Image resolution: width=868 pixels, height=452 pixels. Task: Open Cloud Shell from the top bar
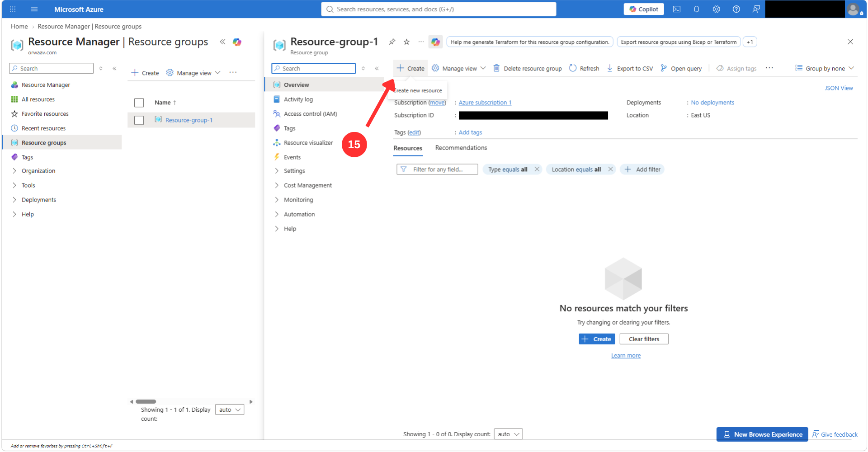pyautogui.click(x=676, y=9)
